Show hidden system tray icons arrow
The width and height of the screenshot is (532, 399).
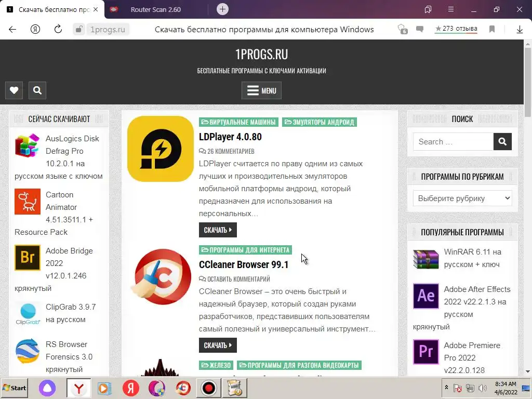pyautogui.click(x=446, y=387)
